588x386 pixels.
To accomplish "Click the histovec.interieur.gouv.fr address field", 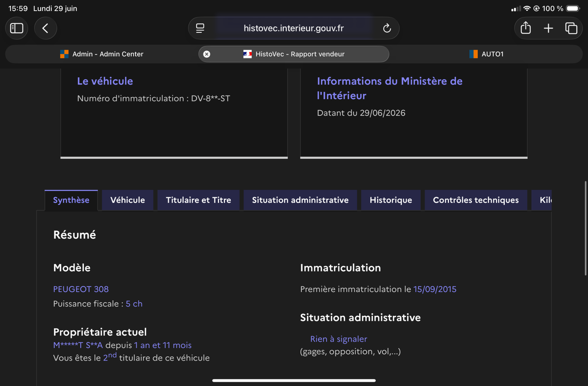I will point(294,28).
